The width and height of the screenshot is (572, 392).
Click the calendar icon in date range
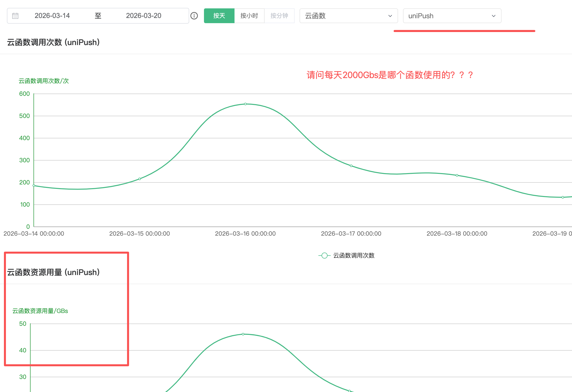15,16
